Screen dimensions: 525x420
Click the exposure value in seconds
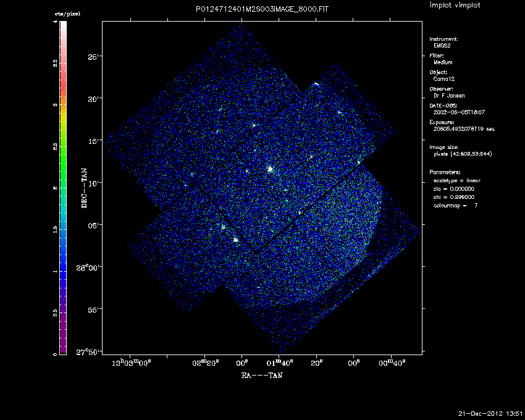coord(464,129)
